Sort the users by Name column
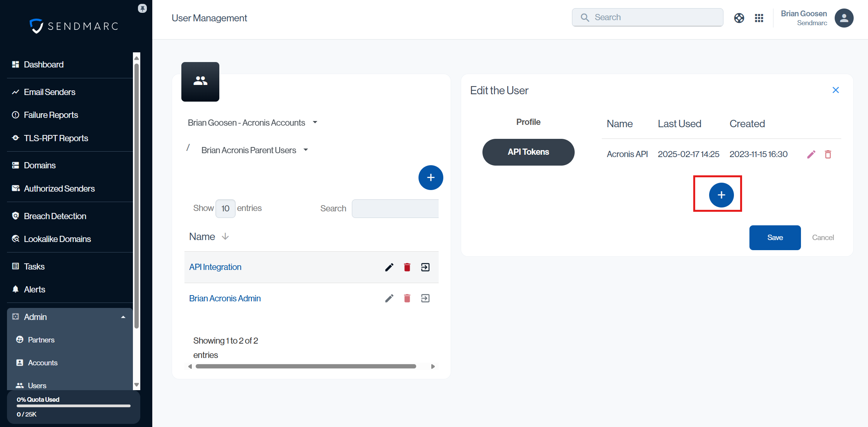868x427 pixels. [209, 237]
